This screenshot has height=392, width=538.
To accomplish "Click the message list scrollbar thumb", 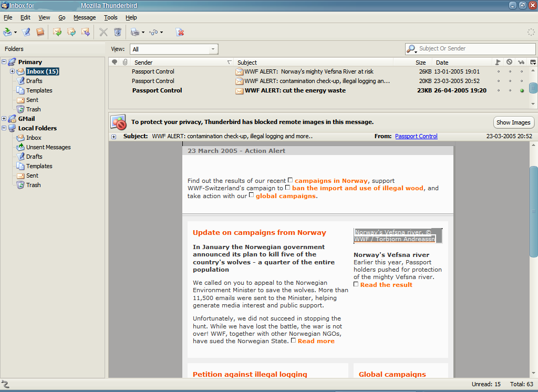I will [x=533, y=88].
